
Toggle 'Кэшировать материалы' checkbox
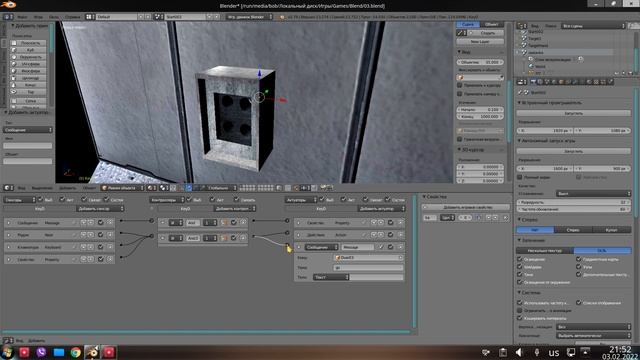click(x=520, y=318)
